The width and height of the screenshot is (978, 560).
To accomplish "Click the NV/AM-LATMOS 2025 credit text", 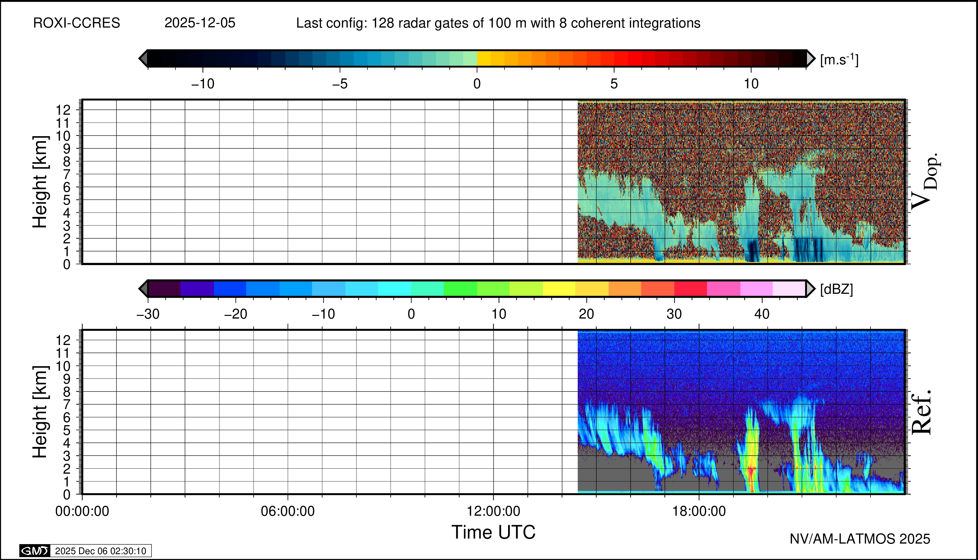I will click(x=860, y=539).
